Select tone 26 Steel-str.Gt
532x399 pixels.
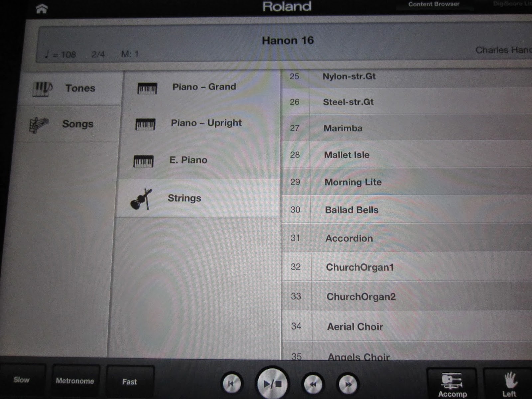point(407,101)
